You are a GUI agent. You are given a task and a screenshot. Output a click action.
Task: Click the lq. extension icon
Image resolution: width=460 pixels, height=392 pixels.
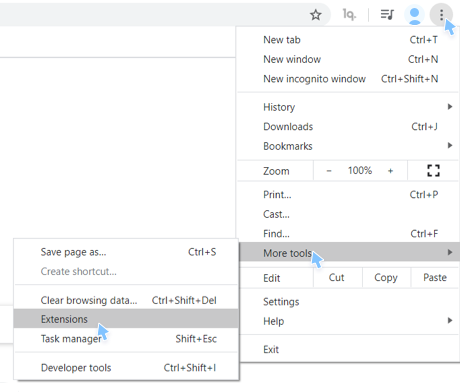click(x=349, y=15)
